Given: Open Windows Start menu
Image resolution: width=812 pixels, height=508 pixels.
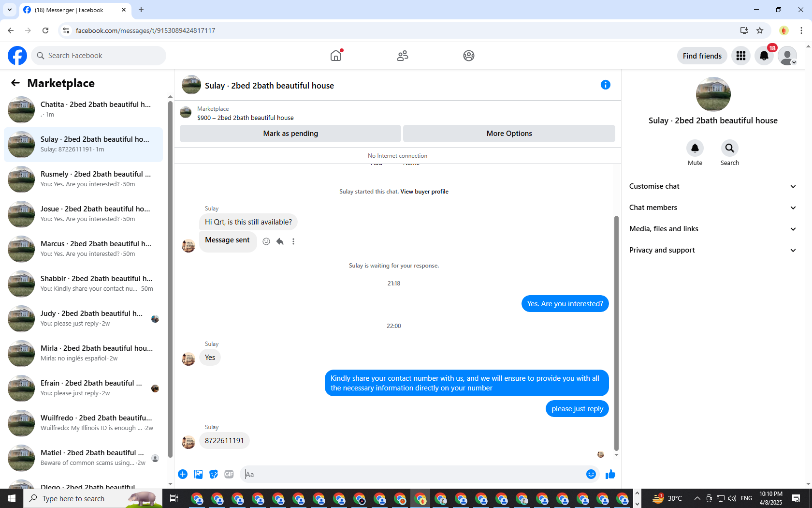Looking at the screenshot, I should tap(12, 498).
